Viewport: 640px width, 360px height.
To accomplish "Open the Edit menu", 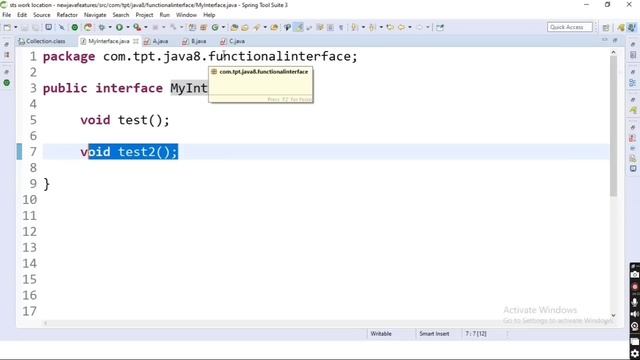I will coord(22,15).
